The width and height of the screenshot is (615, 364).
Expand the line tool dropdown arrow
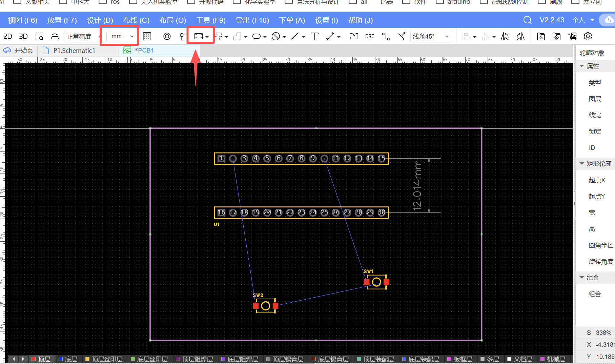(x=304, y=37)
